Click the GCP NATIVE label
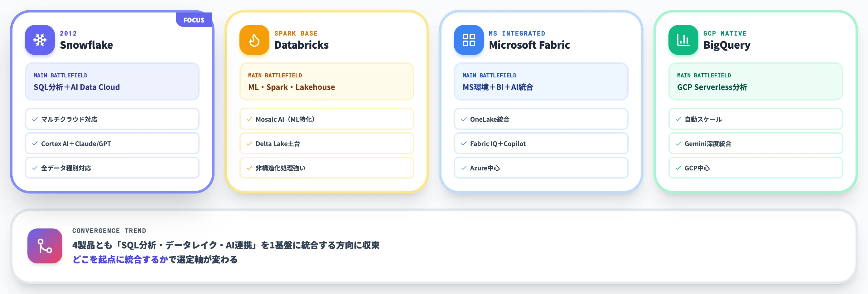The width and height of the screenshot is (868, 294). 725,33
